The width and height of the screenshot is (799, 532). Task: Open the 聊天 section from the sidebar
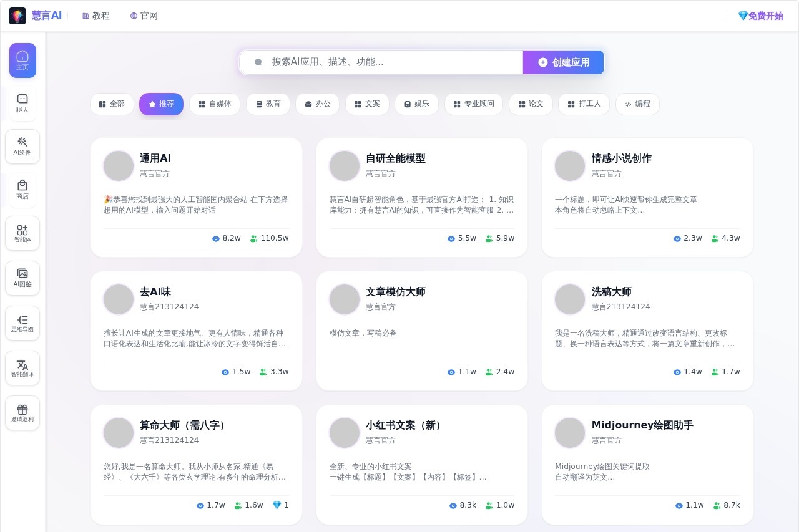coord(22,104)
